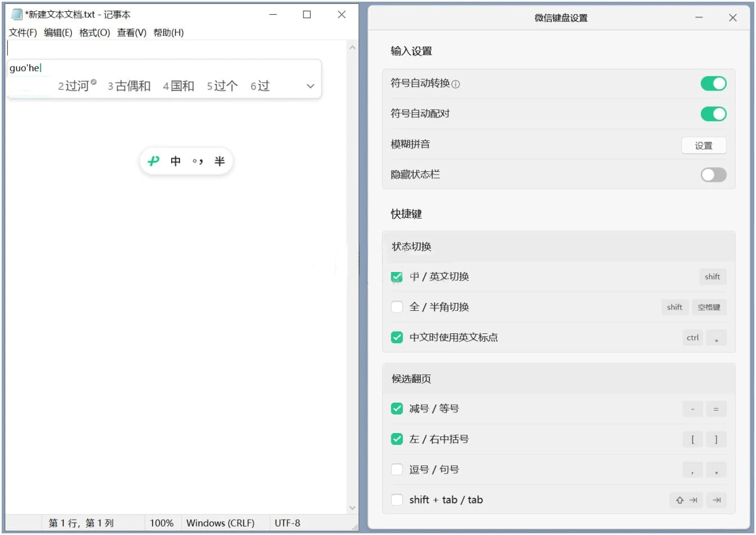Click the shift key badge beside 中/英文切换
The height and width of the screenshot is (535, 756).
(x=713, y=277)
